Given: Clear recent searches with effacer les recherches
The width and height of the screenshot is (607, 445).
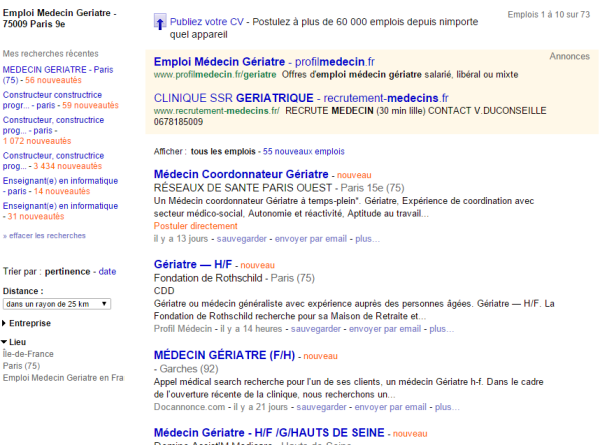Looking at the screenshot, I should [44, 235].
